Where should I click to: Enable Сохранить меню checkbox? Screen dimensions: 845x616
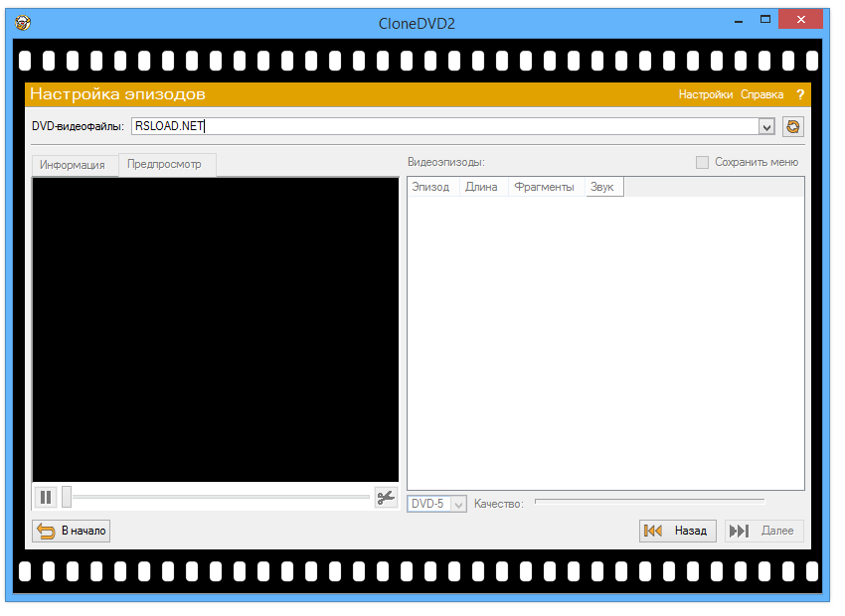pyautogui.click(x=702, y=162)
